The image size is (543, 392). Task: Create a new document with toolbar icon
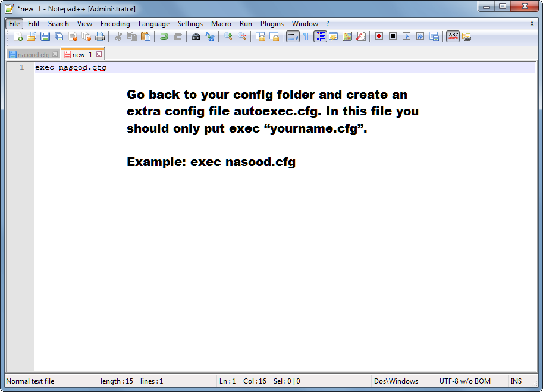(x=17, y=37)
